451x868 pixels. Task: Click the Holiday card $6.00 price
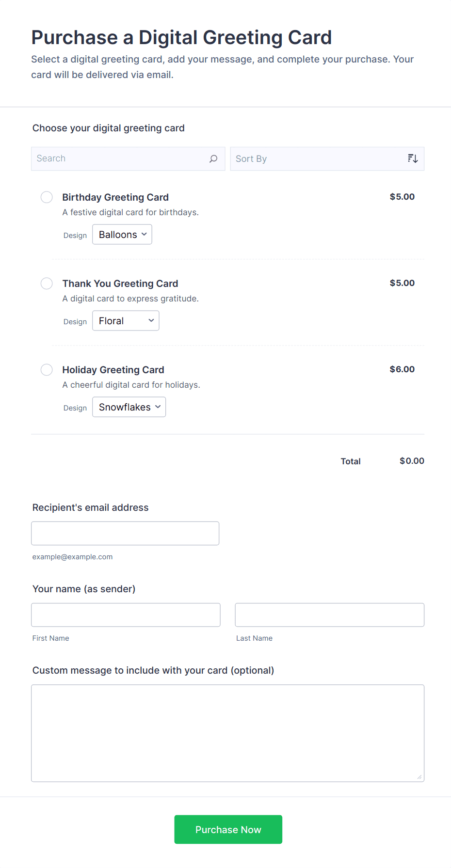tap(402, 369)
